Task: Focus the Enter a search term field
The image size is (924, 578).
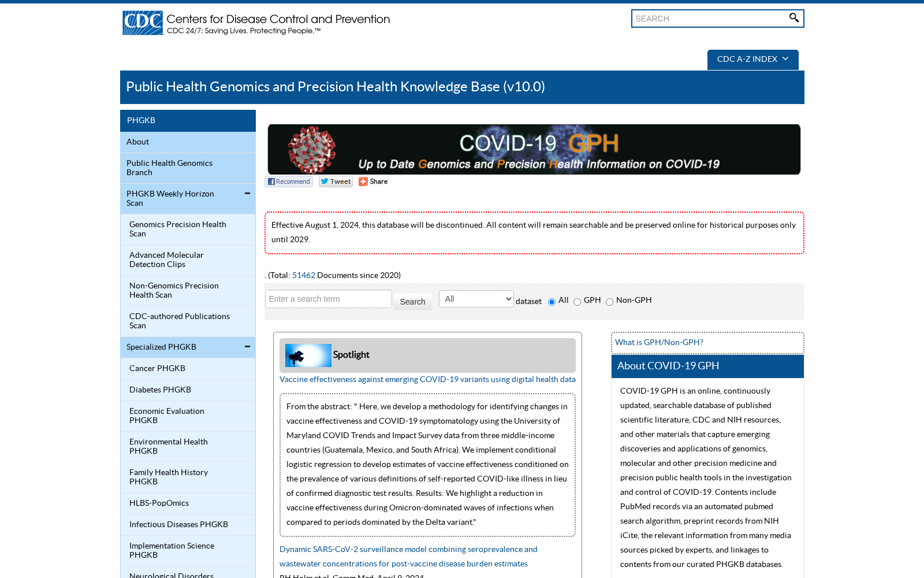Action: point(329,299)
